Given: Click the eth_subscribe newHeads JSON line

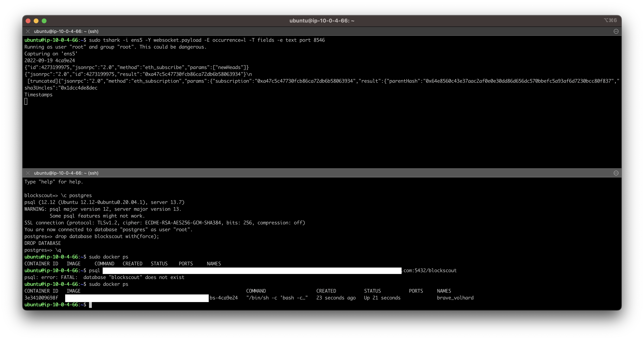Looking at the screenshot, I should click(137, 67).
